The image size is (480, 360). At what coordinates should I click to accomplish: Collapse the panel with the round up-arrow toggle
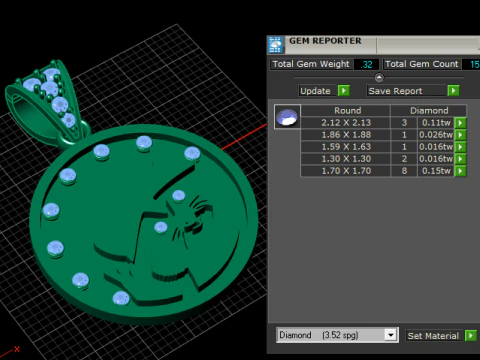(x=379, y=77)
